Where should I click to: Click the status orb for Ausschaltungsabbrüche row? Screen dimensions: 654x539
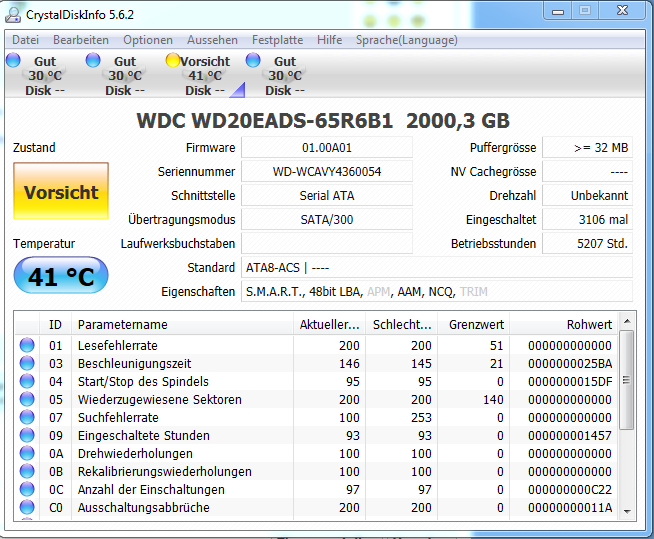[27, 507]
